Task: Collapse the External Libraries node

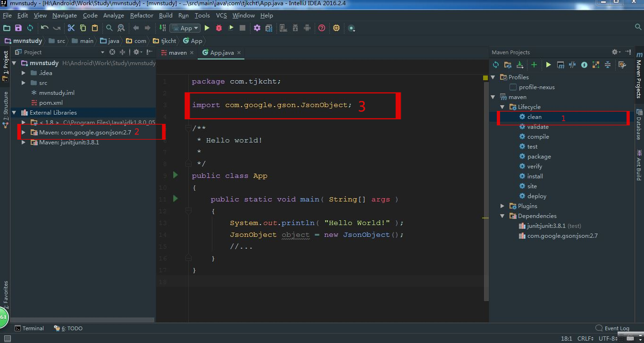Action: [14, 113]
